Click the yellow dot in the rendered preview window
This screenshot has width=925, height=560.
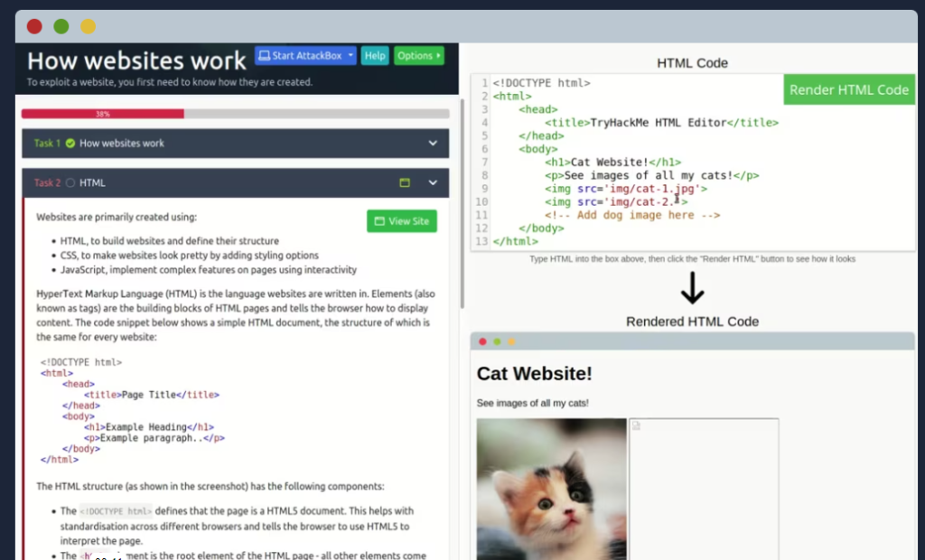click(511, 341)
